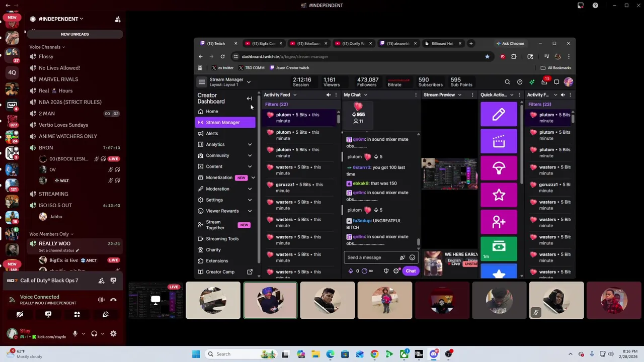This screenshot has width=644, height=362.
Task: Click the chat shield moderation icon
Action: coord(386,271)
